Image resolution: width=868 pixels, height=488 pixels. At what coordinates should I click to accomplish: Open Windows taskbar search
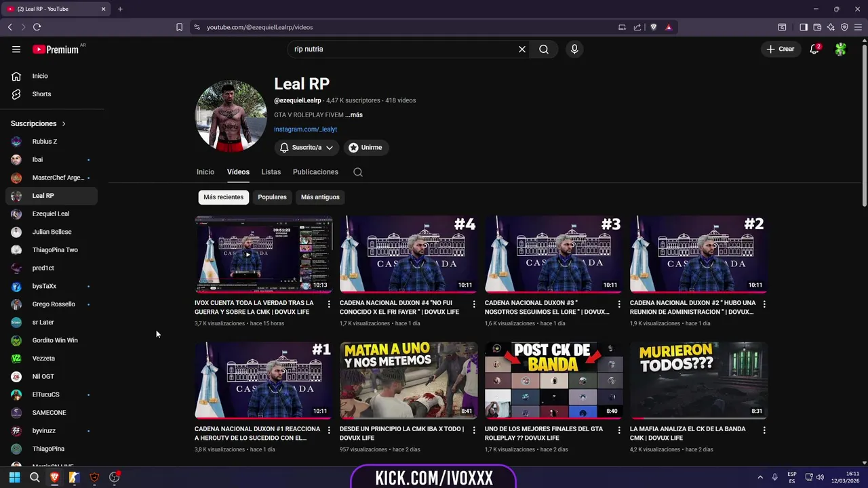(x=35, y=477)
